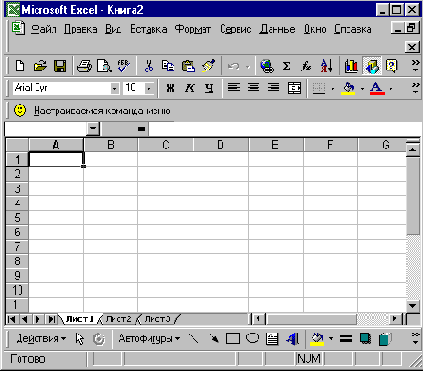Toggle italic К formatting button

[190, 88]
